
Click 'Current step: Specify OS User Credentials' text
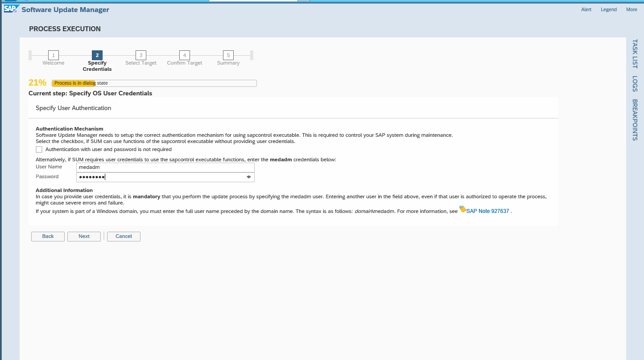(x=90, y=94)
